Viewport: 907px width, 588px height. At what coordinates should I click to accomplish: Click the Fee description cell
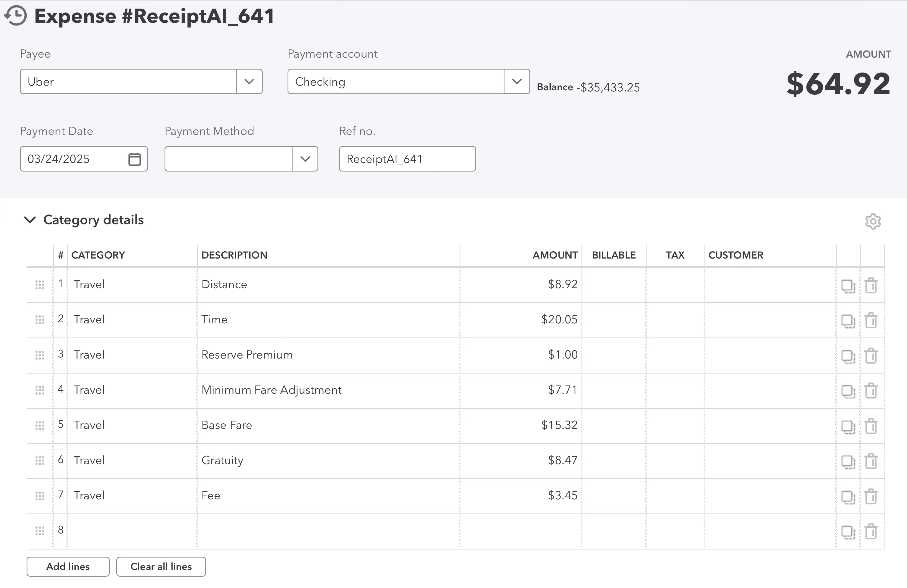click(329, 496)
